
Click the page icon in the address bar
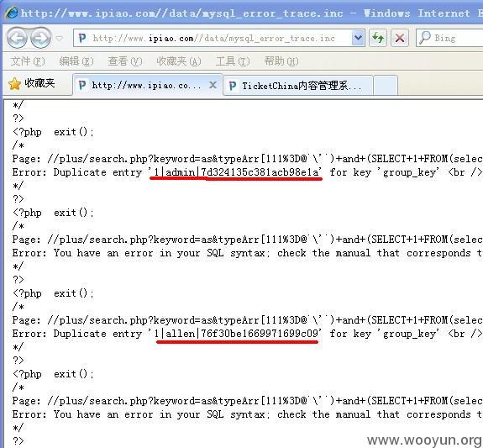(82, 38)
